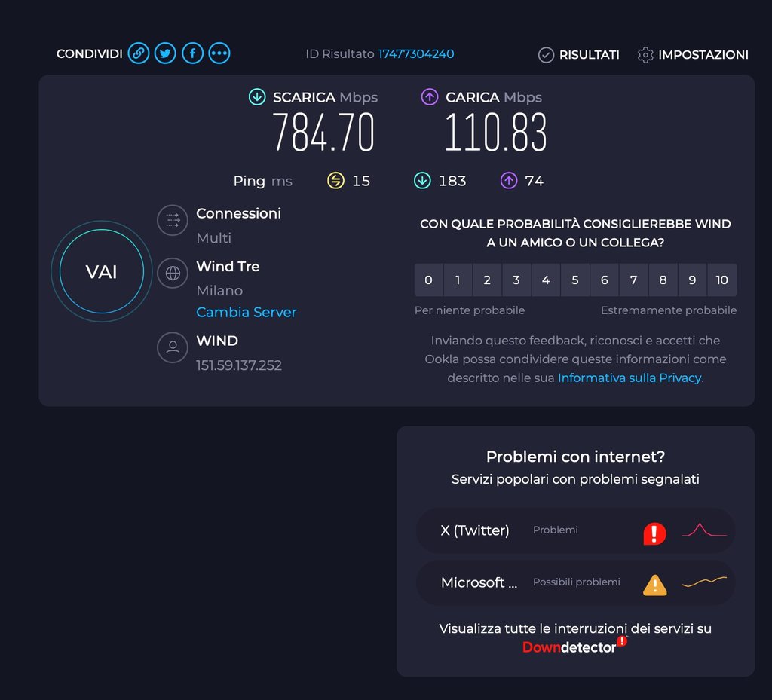Select rating 0 on the scale
The width and height of the screenshot is (772, 700).
coord(428,280)
